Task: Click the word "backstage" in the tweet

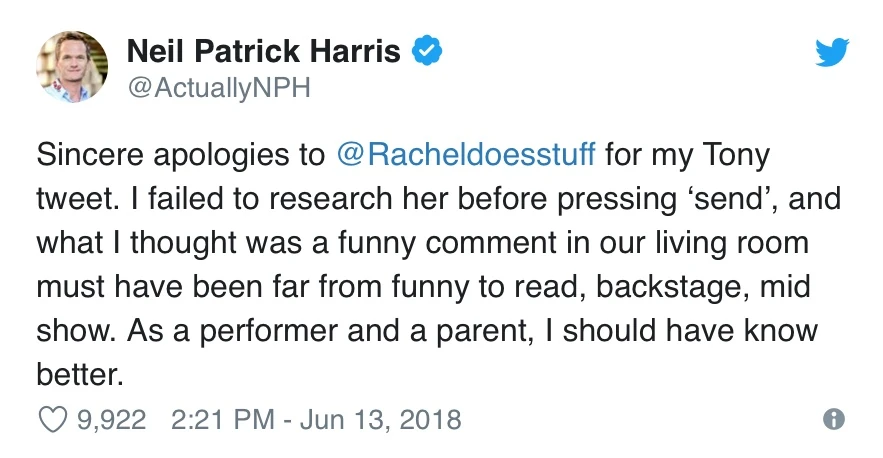Action: point(655,287)
